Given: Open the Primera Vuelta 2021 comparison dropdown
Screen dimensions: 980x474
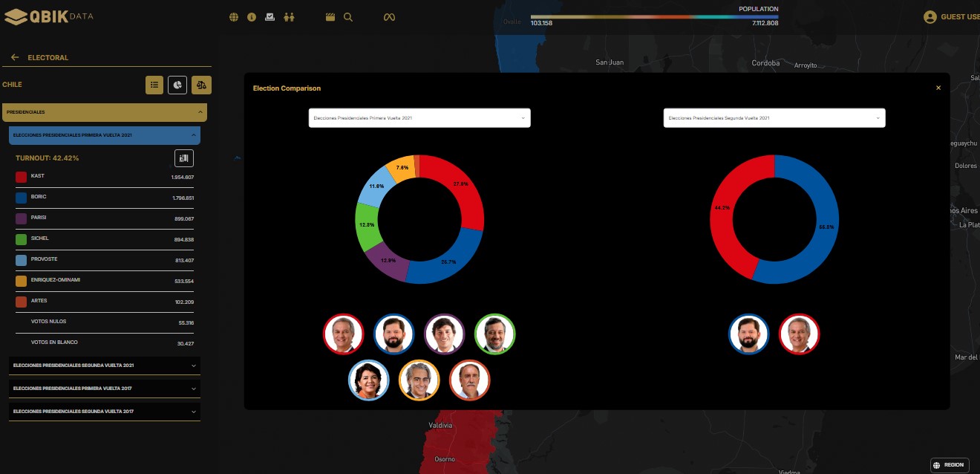Looking at the screenshot, I should click(x=419, y=118).
